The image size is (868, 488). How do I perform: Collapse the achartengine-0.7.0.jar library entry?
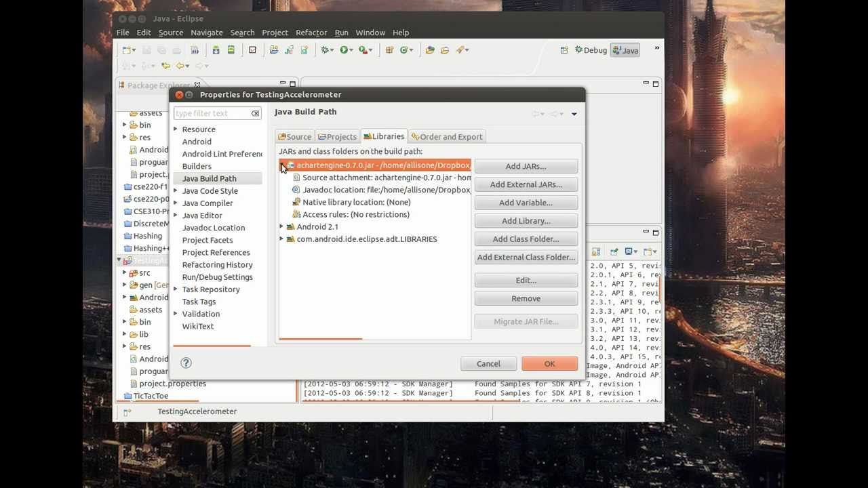pos(282,165)
